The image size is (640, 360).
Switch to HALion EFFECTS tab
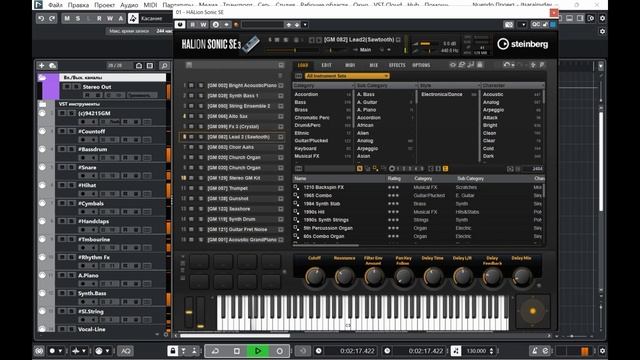tap(397, 65)
